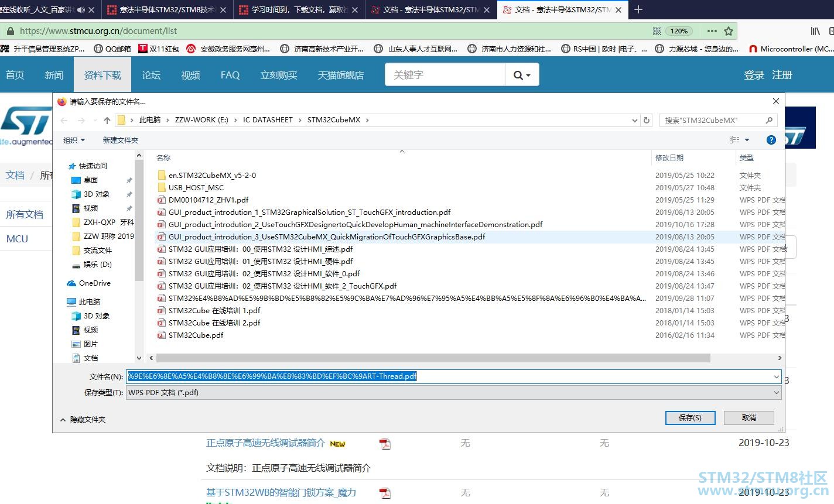Click the PDF icon beside 正点原子高速无线调试器简介
This screenshot has width=834, height=504.
385,444
